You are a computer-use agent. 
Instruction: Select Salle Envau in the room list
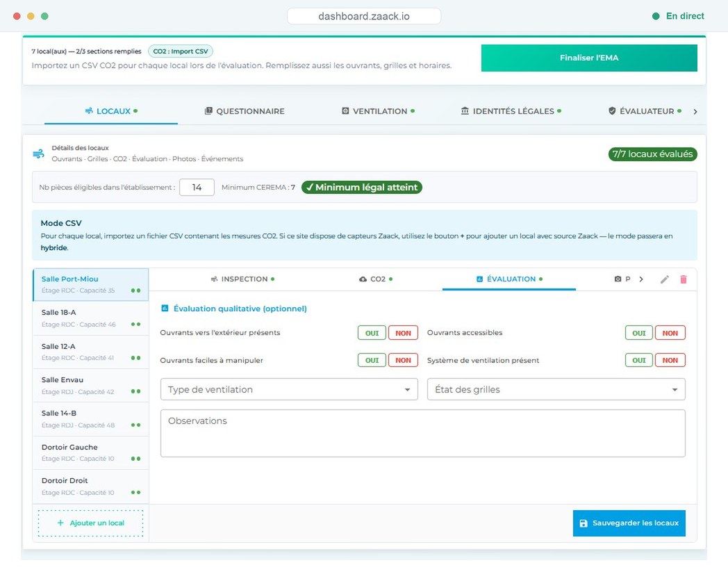coord(90,386)
